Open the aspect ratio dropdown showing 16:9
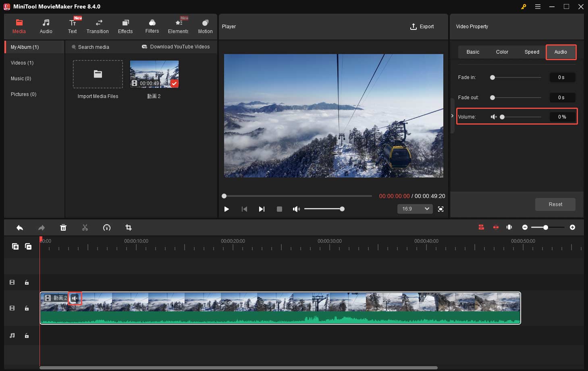The height and width of the screenshot is (371, 588). click(x=414, y=209)
